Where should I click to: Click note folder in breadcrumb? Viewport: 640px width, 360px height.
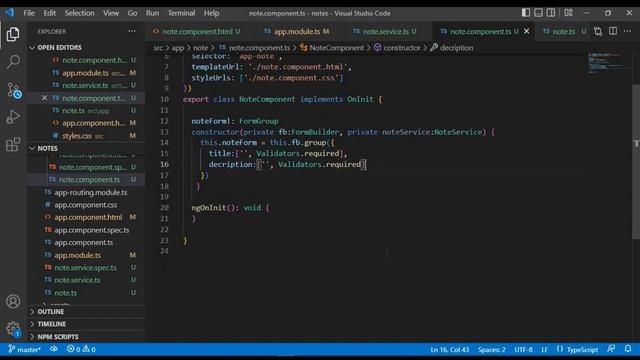(200, 48)
